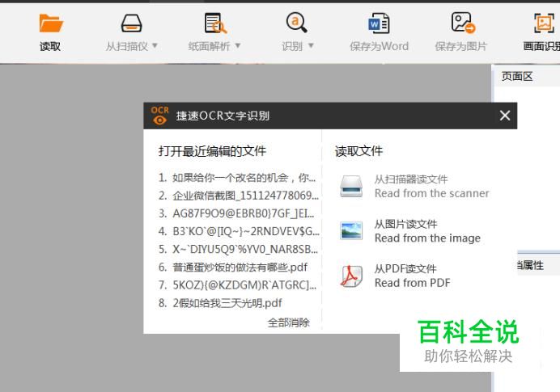The width and height of the screenshot is (560, 392).
Task: Close the 捷速OCR文字识别 dialog
Action: point(505,116)
